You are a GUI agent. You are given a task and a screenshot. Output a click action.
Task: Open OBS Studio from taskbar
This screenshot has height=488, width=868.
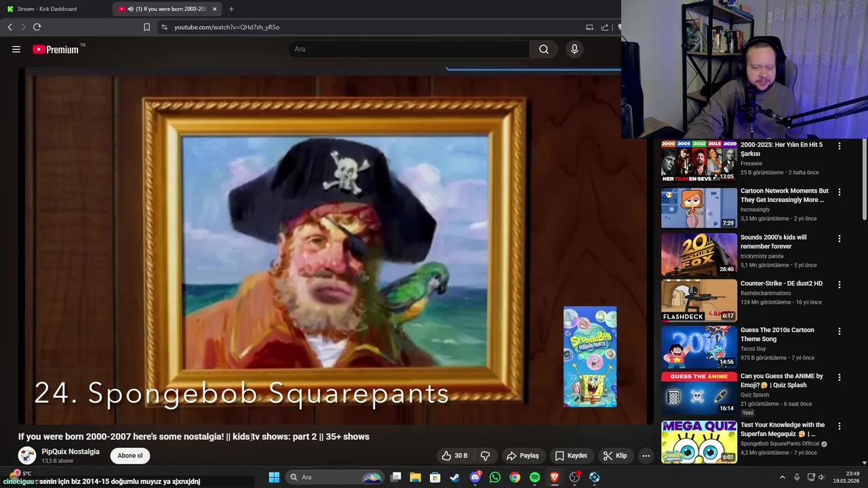coord(574,477)
